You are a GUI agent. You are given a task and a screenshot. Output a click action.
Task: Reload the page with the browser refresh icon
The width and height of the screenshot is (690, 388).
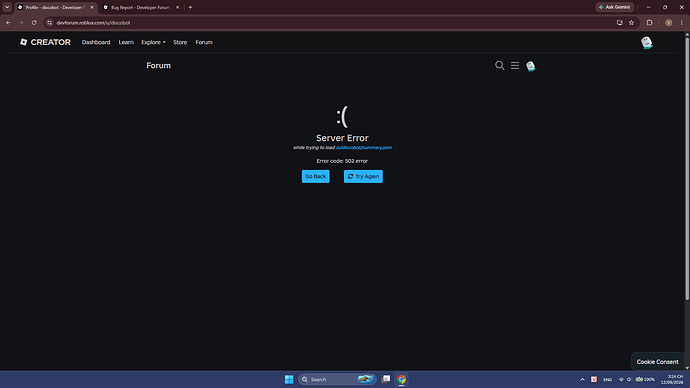point(34,22)
